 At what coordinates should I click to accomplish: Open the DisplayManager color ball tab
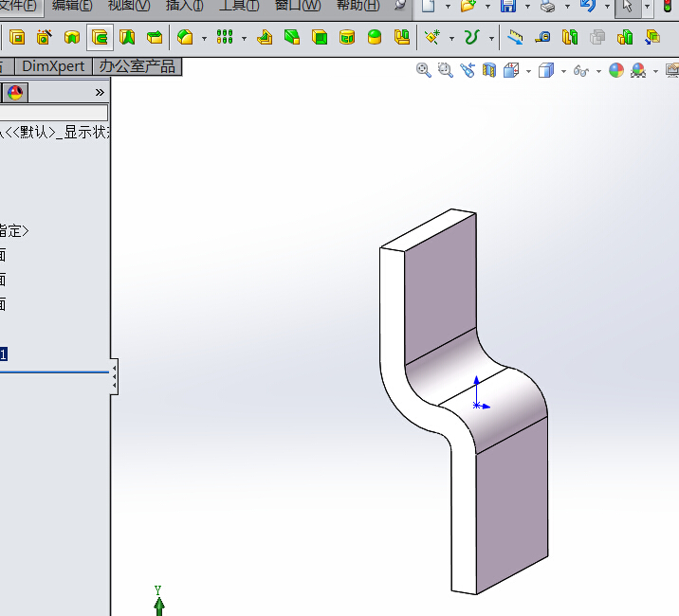[x=15, y=93]
